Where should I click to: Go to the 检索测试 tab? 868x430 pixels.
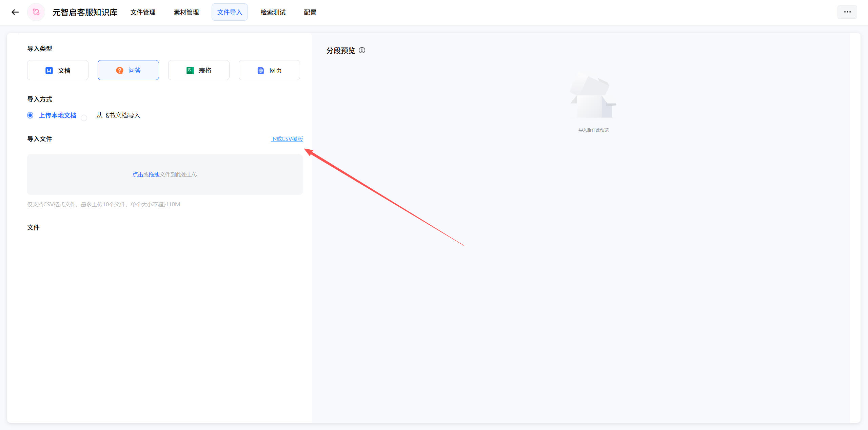(x=273, y=12)
